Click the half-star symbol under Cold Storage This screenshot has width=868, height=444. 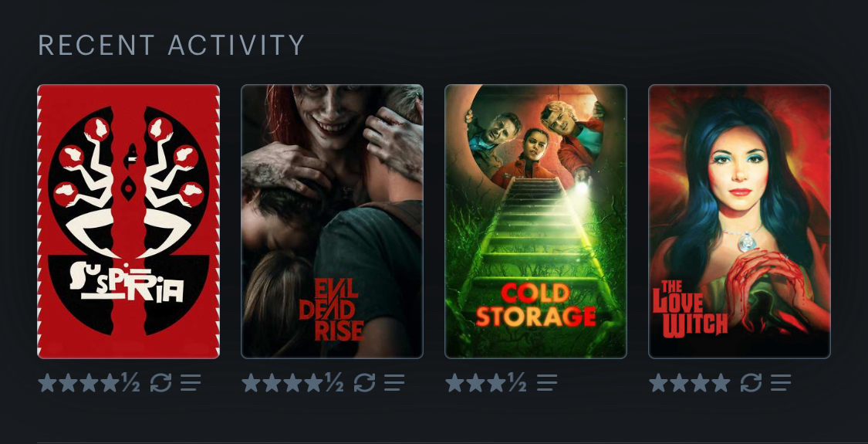point(517,382)
